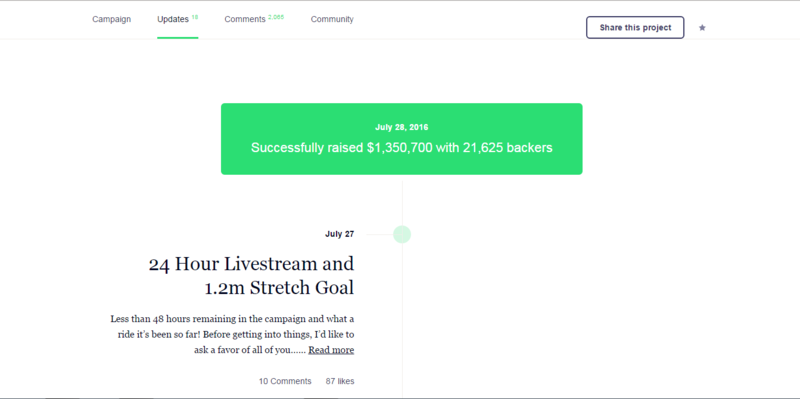Image resolution: width=800 pixels, height=399 pixels.
Task: Click the $1,350,700 funding summary text
Action: (402, 148)
